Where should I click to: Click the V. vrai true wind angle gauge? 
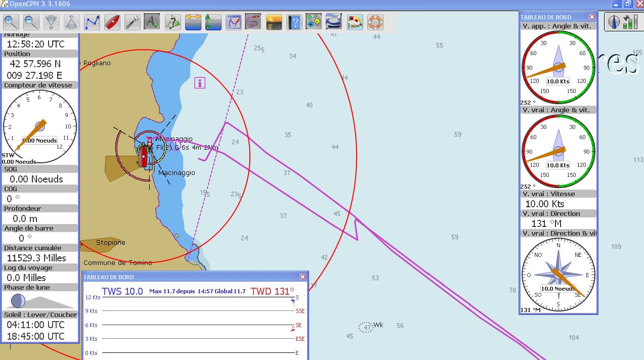point(559,151)
